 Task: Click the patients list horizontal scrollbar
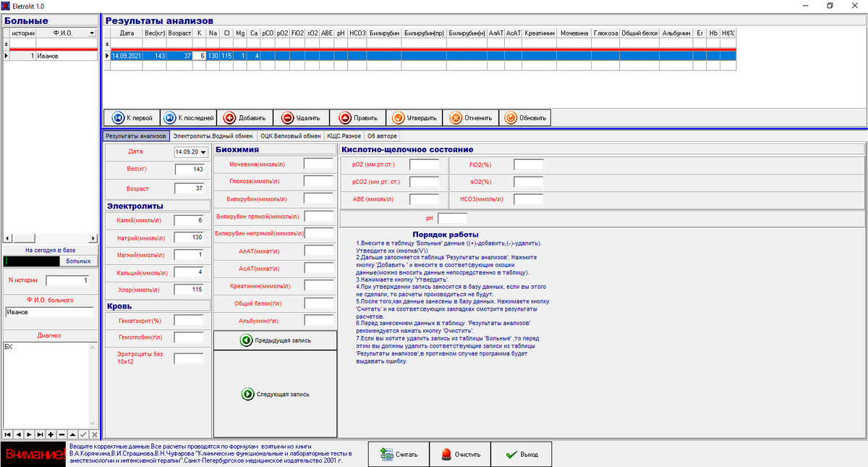tap(50, 237)
